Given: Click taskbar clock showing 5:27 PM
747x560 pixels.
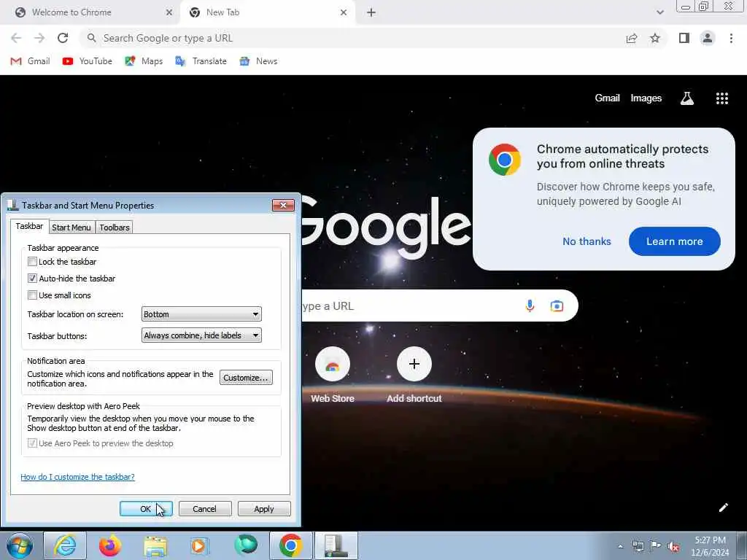Looking at the screenshot, I should click(x=710, y=546).
